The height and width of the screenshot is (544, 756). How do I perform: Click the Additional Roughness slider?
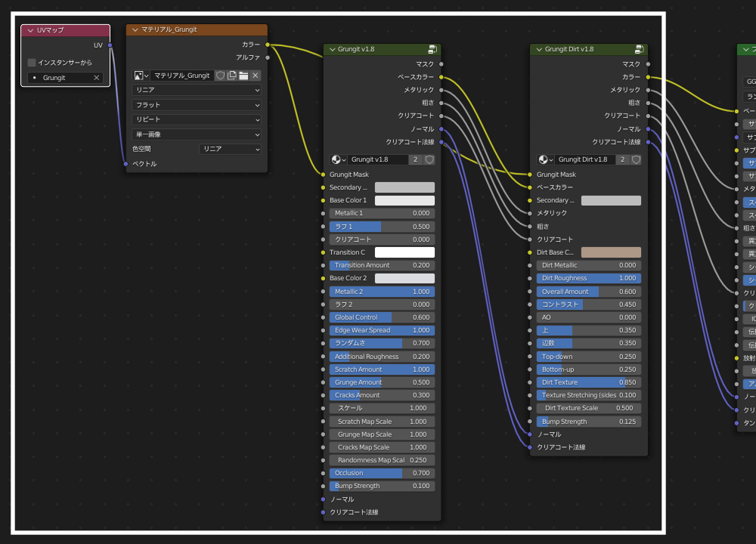382,357
